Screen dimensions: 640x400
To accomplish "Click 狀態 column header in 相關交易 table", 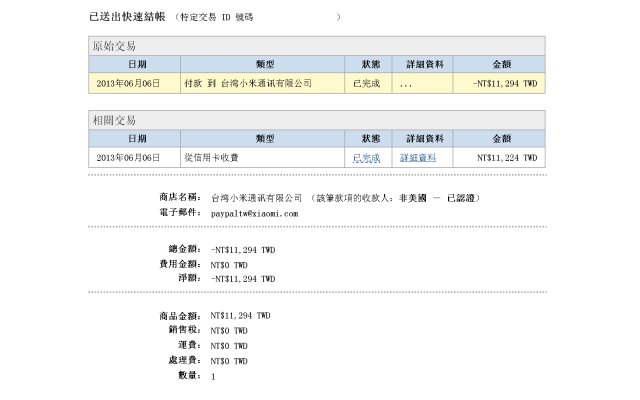I will coord(369,139).
